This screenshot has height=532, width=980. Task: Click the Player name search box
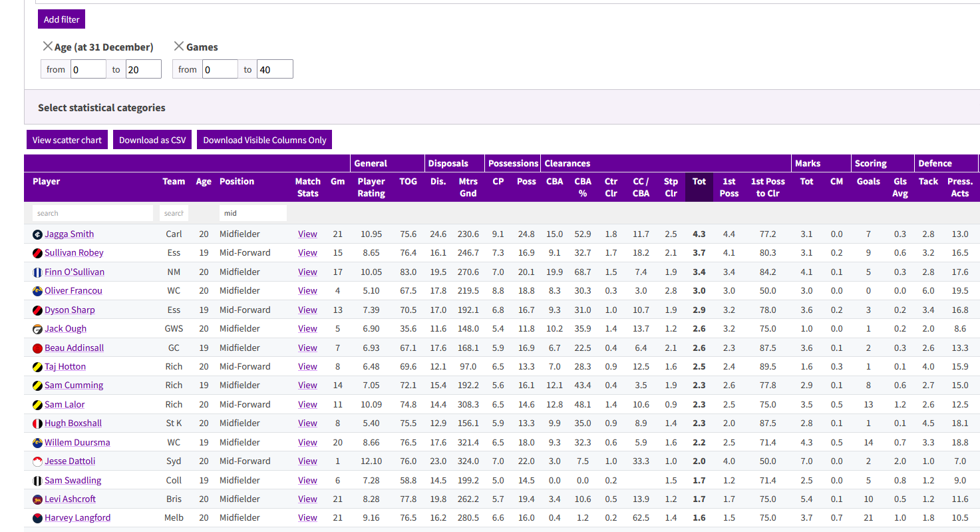point(92,213)
